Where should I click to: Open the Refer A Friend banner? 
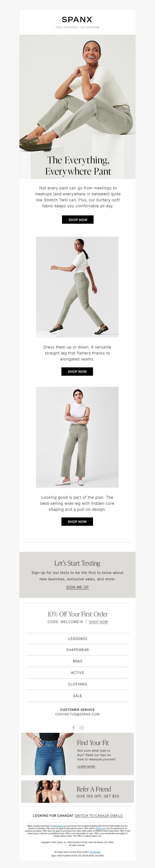(77, 791)
